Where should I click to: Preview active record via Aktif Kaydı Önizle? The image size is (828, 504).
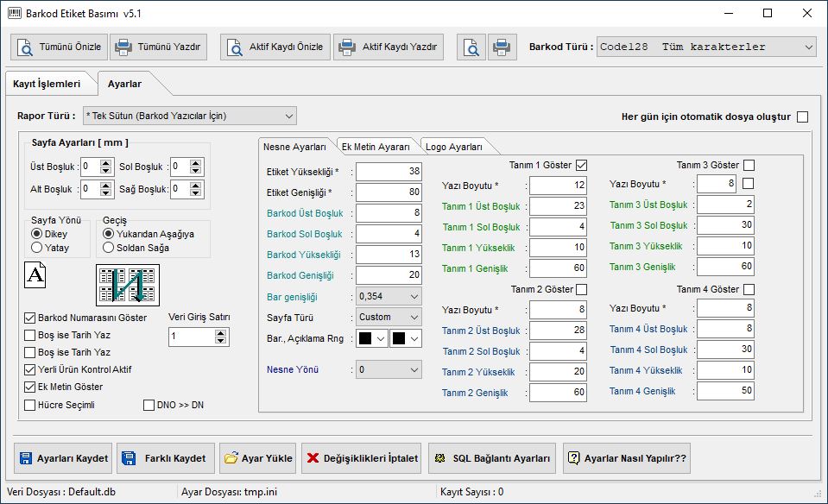(275, 47)
